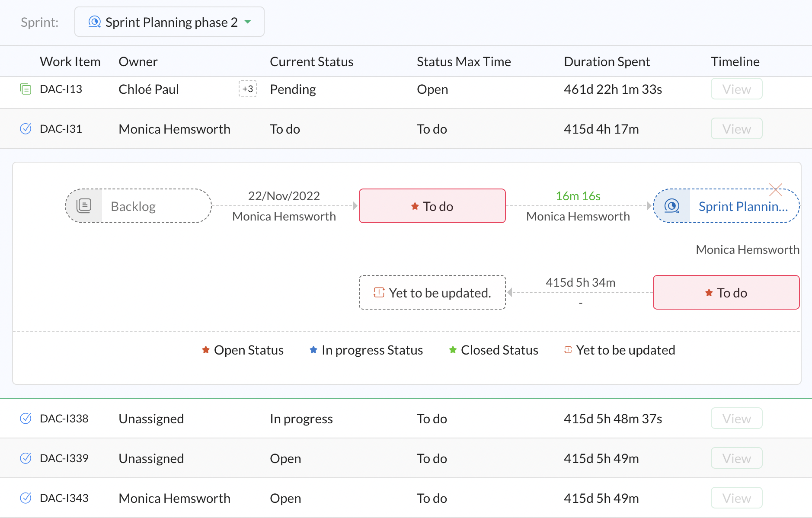Click View button for DAC-I338
Image resolution: width=812 pixels, height=518 pixels.
coord(736,419)
